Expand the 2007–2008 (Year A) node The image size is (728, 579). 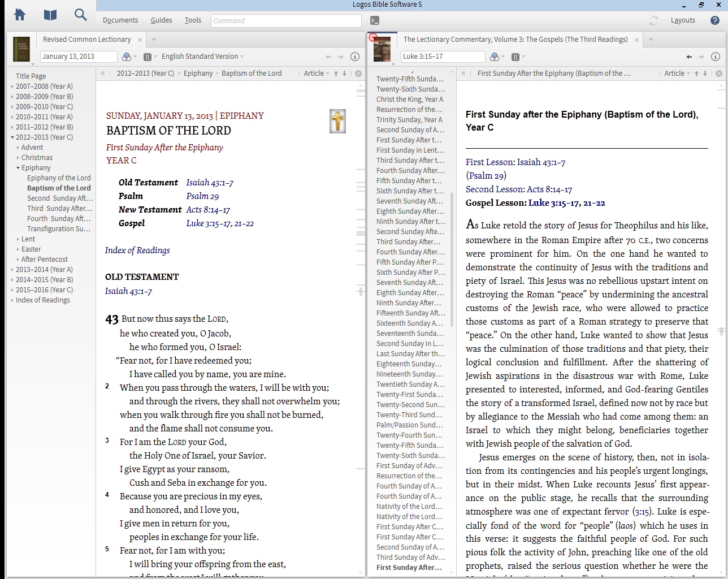coord(12,87)
